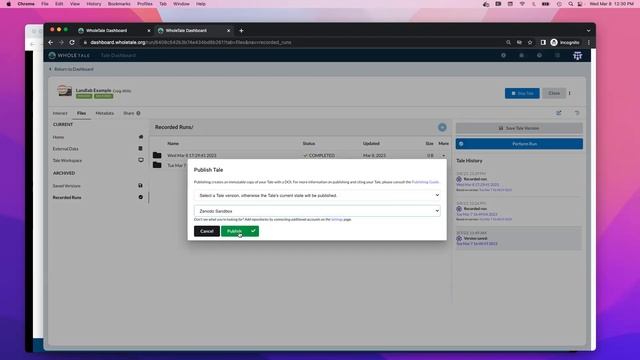Switch to the Share tab
Viewport: 640px width, 360px height.
(x=129, y=113)
